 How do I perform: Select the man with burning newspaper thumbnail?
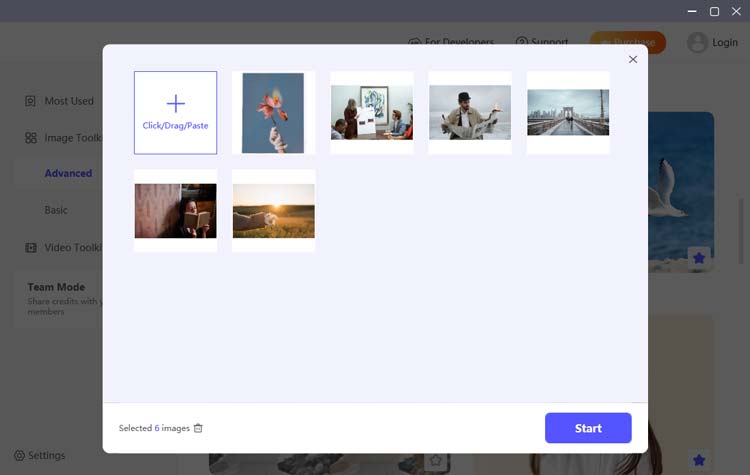(x=470, y=113)
